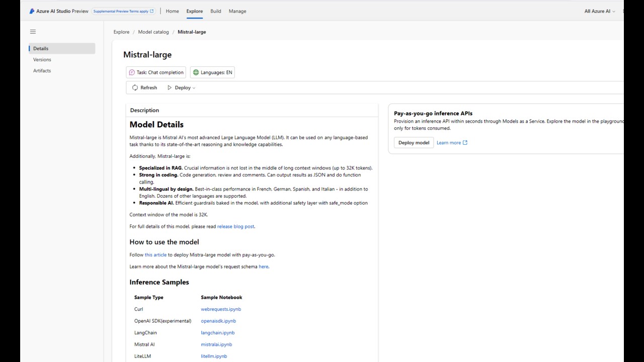The height and width of the screenshot is (362, 644).
Task: Switch to the Build tab
Action: point(216,11)
